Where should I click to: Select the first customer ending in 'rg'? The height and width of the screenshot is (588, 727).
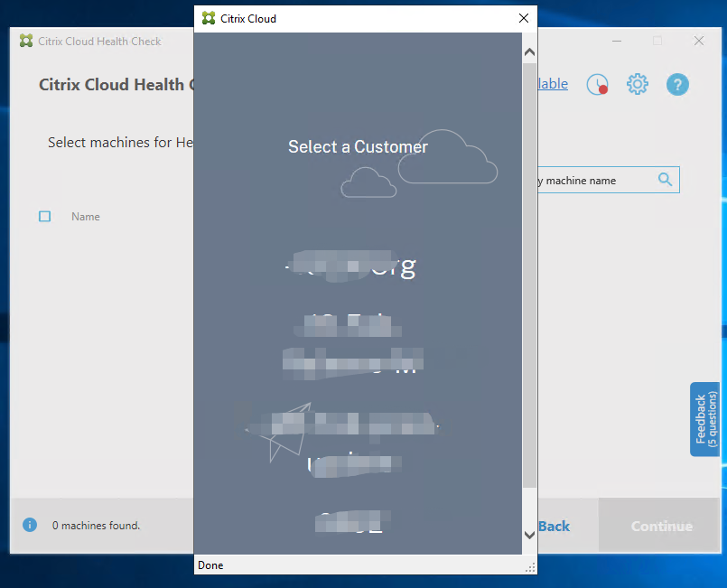(x=350, y=266)
